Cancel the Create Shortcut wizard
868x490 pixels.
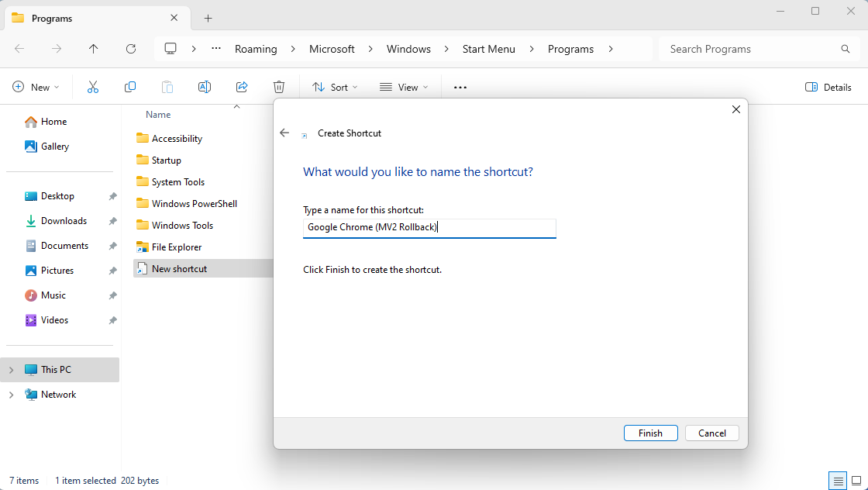(x=711, y=433)
